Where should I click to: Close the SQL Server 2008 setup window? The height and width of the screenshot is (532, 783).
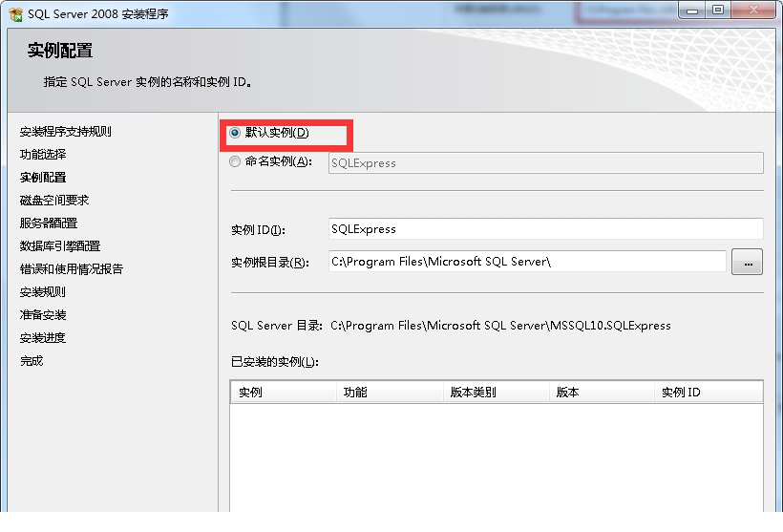click(x=754, y=11)
